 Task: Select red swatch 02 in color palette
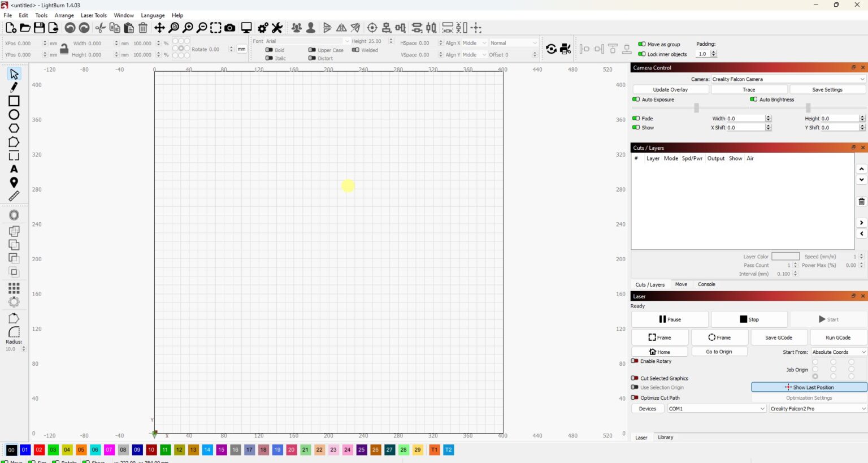point(39,450)
